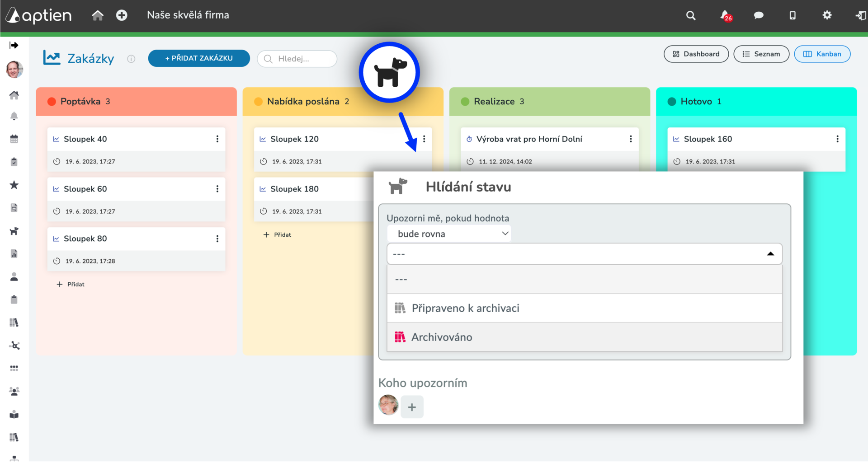The image size is (868, 463).
Task: Switch to the Seznam list view
Action: click(x=761, y=54)
